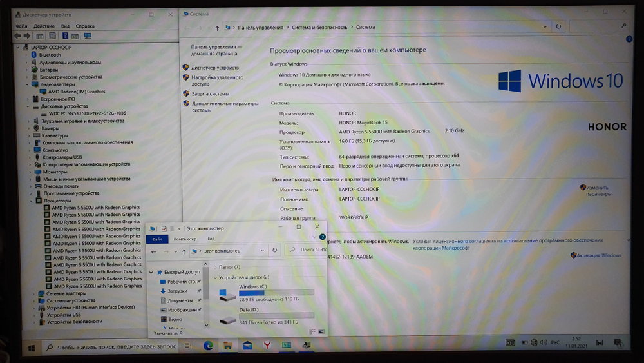Click Панель управления breadcrumb in address bar
Viewport: 644px width, 363px height.
pos(260,28)
